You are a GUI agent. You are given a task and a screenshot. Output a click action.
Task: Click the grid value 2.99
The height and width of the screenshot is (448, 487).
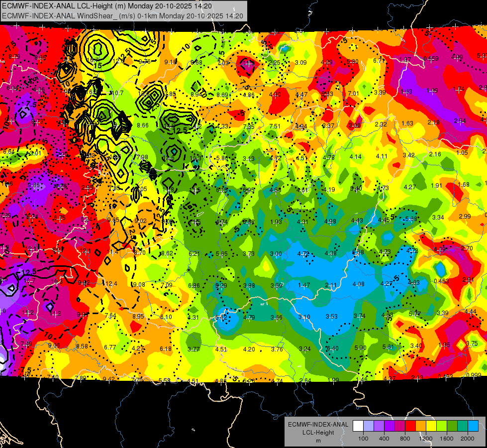465,217
